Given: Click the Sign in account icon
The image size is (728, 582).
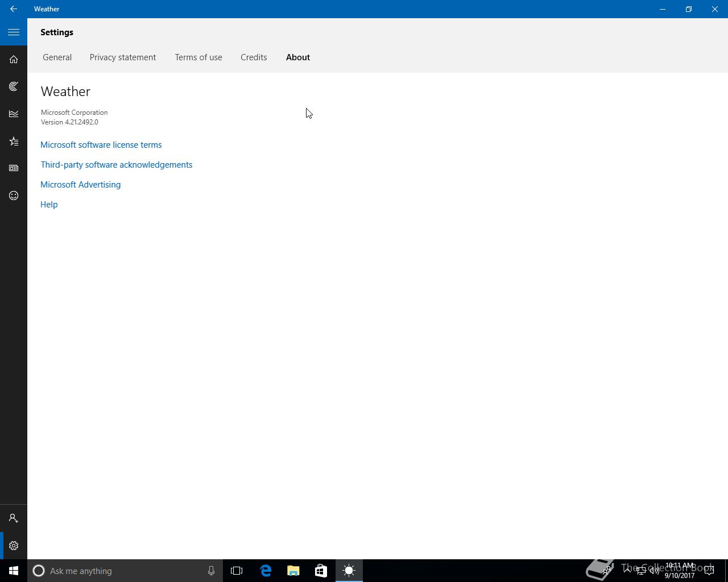Looking at the screenshot, I should point(14,518).
